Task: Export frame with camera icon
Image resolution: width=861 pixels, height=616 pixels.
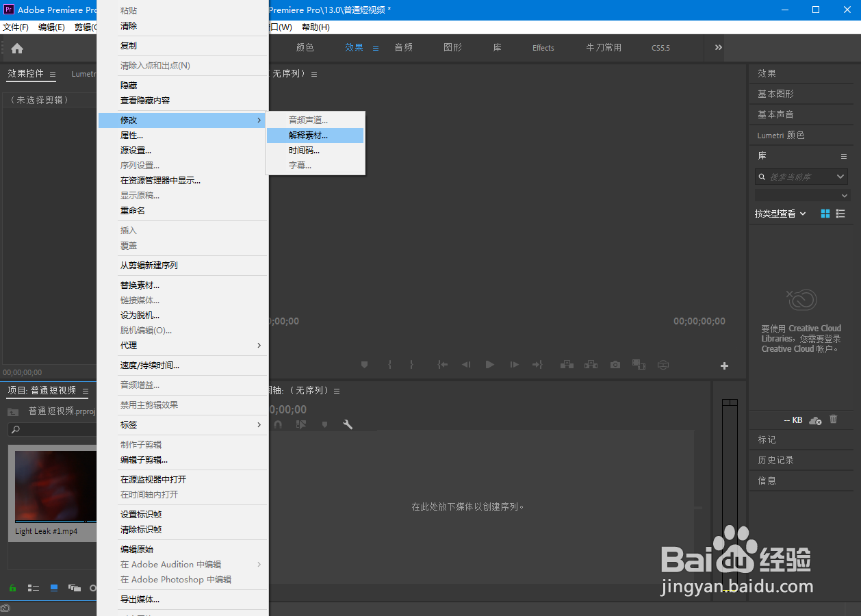Action: point(615,365)
